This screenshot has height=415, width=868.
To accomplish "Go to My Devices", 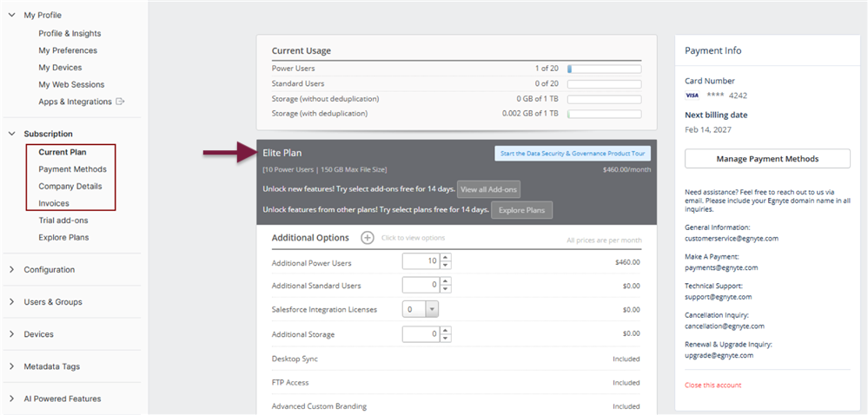I will point(60,68).
